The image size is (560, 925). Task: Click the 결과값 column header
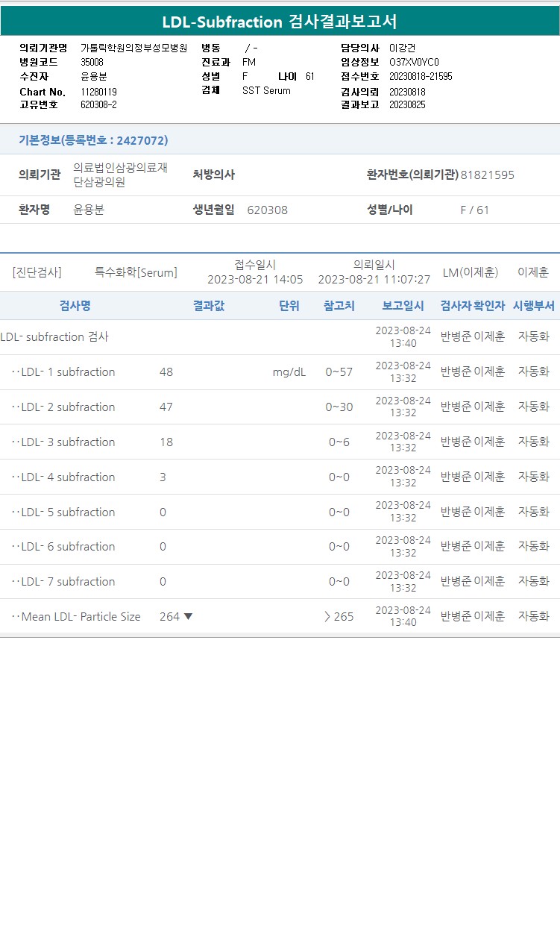[x=209, y=306]
